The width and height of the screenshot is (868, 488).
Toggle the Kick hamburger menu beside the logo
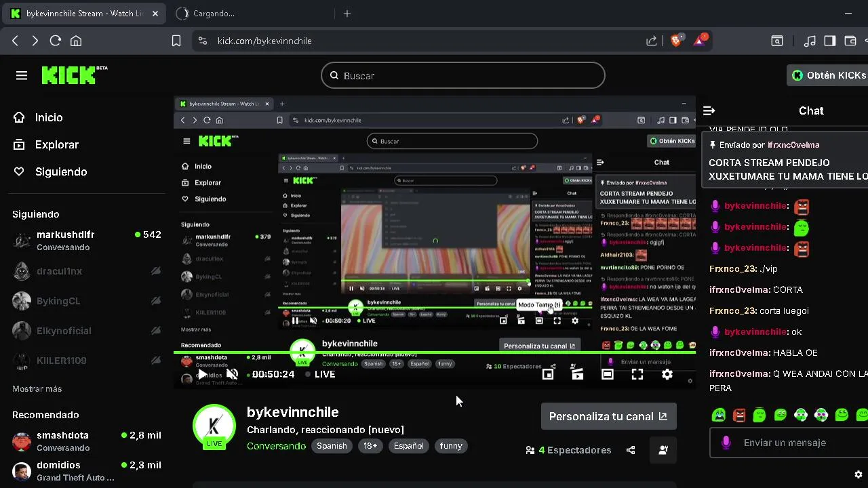(22, 75)
